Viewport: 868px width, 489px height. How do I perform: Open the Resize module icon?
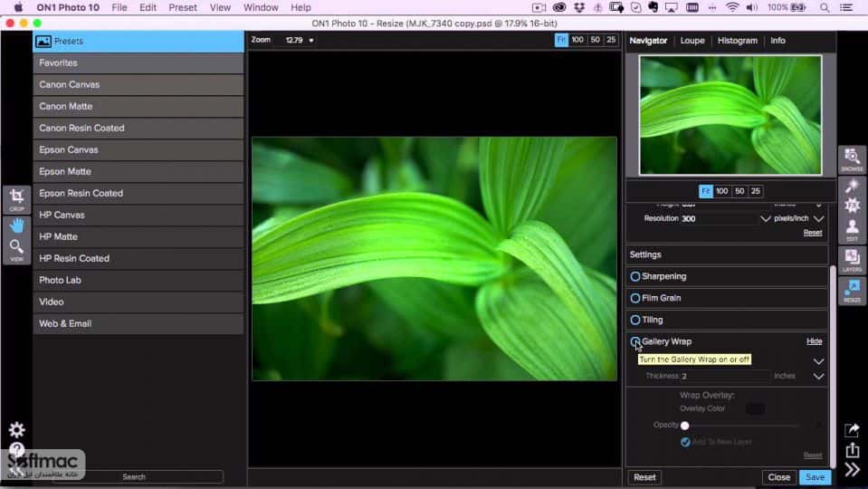[x=852, y=291]
